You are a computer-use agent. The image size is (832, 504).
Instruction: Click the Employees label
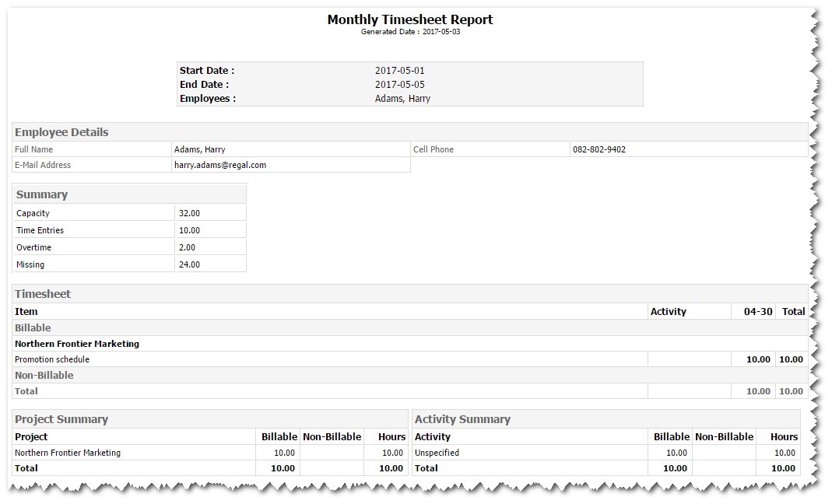[208, 99]
